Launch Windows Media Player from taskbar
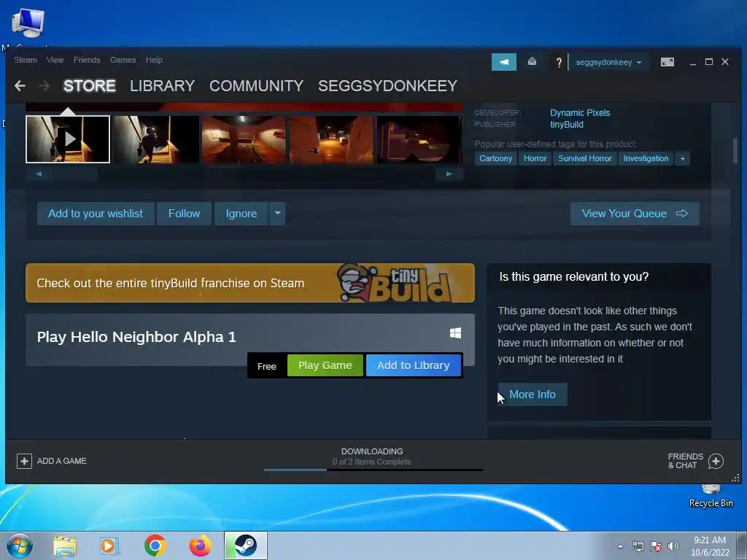 (x=109, y=546)
